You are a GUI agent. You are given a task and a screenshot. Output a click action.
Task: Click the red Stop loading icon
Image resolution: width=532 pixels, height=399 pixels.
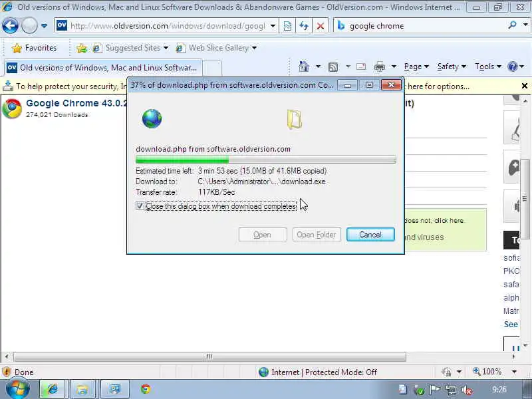(x=320, y=26)
